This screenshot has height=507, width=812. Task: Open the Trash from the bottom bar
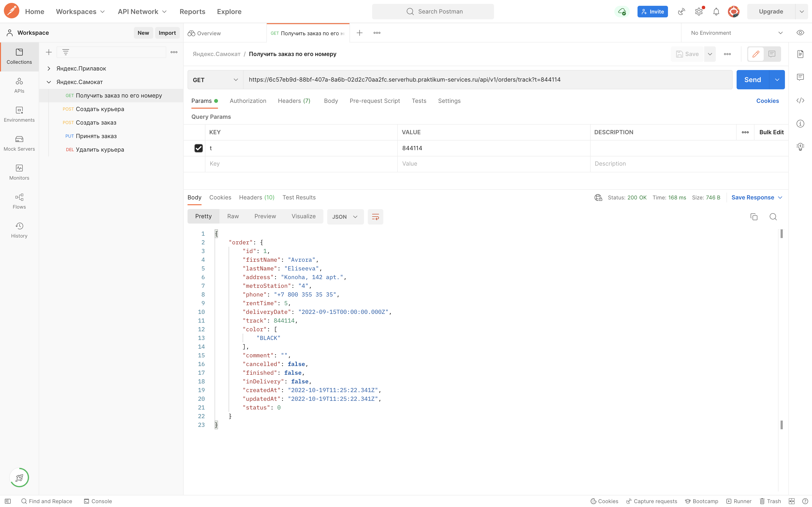click(770, 501)
